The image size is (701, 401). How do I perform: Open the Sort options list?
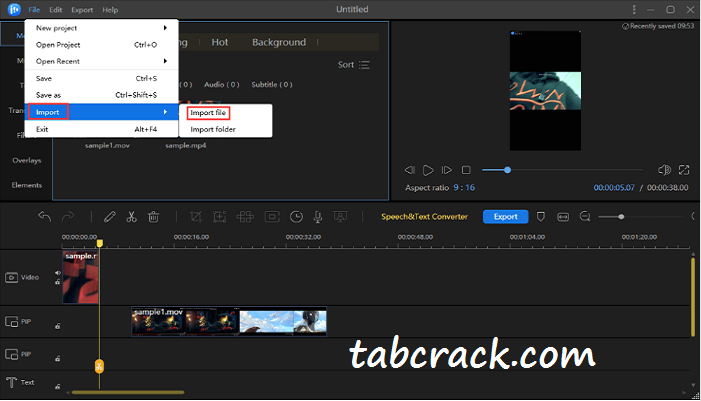coord(354,65)
